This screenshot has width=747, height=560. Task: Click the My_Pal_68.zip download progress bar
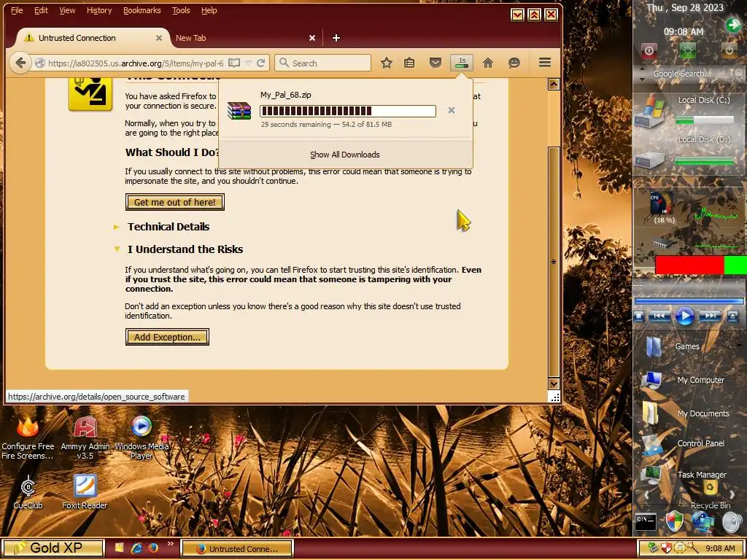coord(348,111)
